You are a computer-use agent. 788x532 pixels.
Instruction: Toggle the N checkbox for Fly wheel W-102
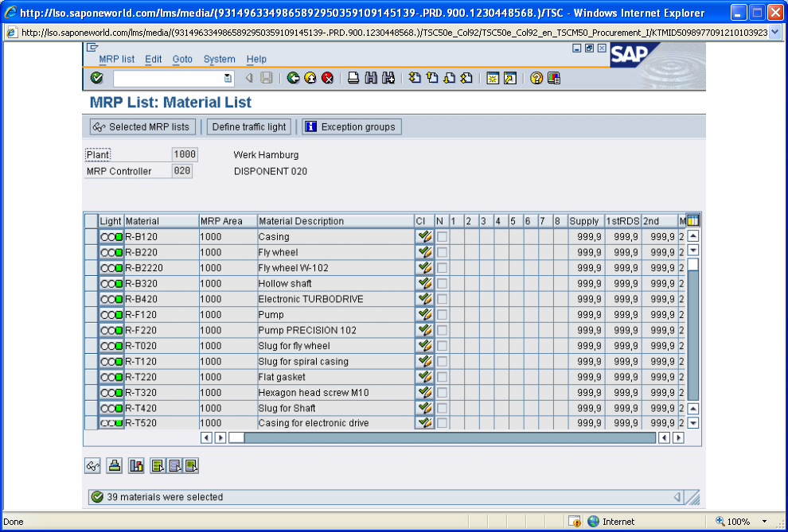[443, 268]
